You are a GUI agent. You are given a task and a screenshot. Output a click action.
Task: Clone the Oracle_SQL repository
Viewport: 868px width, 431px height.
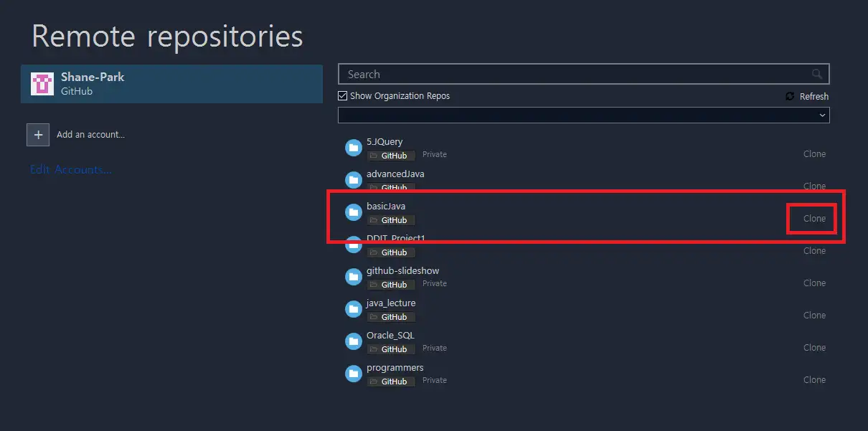pyautogui.click(x=814, y=348)
